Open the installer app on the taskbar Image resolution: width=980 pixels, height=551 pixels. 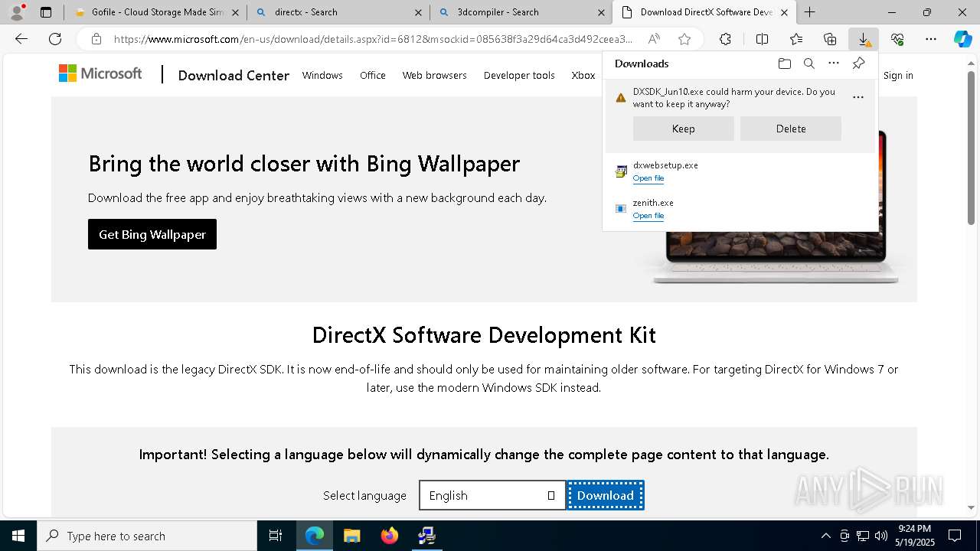(x=426, y=536)
